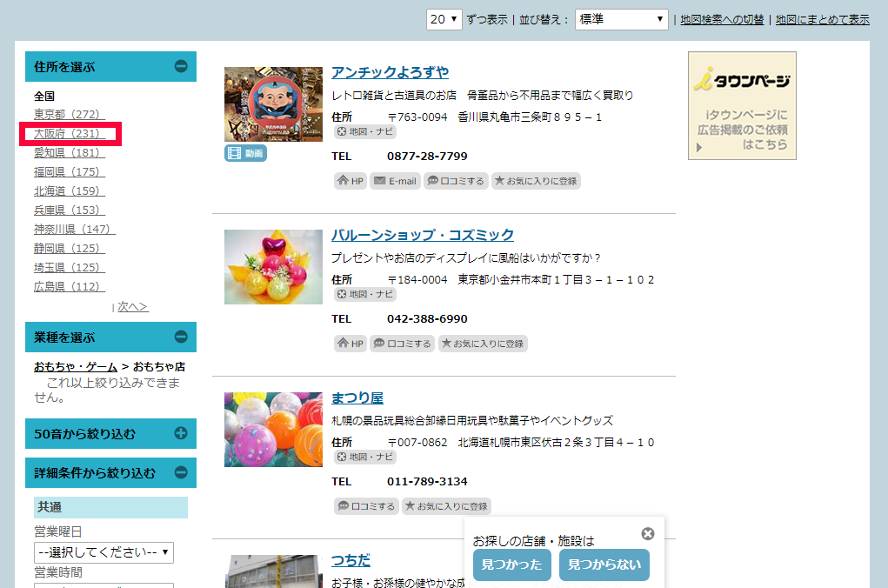Click the iタウンページ advertisement banner
This screenshot has height=588, width=888.
click(742, 105)
